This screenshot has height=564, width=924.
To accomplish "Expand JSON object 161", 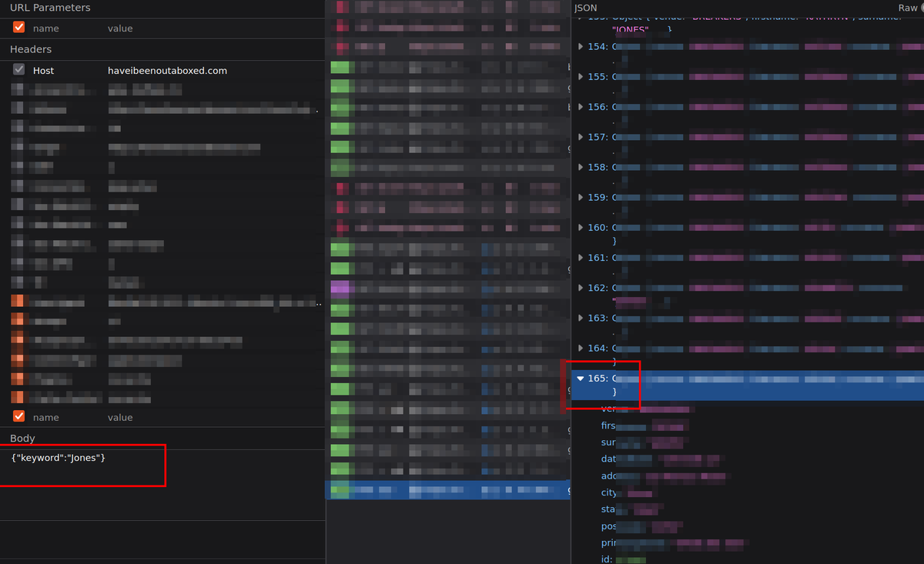I will click(581, 258).
